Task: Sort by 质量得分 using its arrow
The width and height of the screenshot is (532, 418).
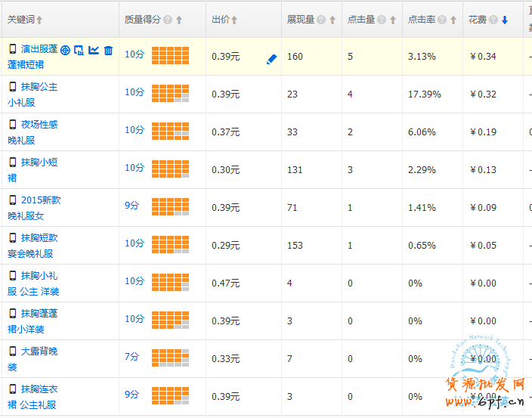Action: (178, 20)
